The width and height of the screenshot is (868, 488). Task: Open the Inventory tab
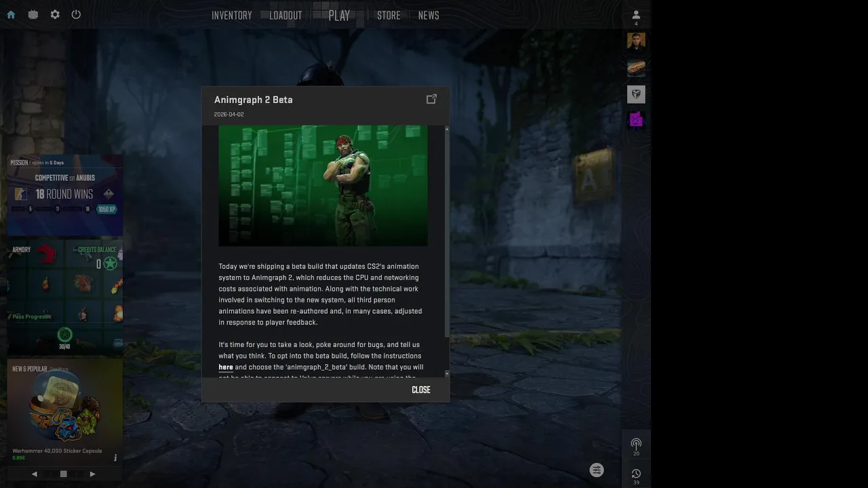[x=232, y=15]
